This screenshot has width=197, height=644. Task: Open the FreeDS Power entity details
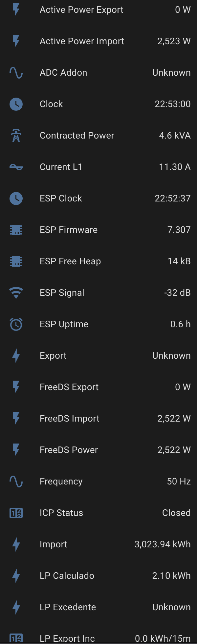pos(69,450)
